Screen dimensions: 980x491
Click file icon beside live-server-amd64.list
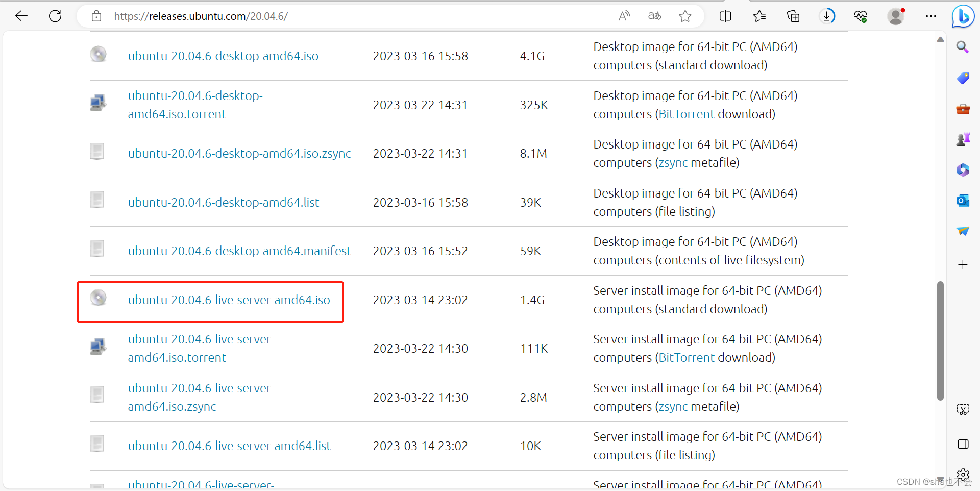point(97,444)
